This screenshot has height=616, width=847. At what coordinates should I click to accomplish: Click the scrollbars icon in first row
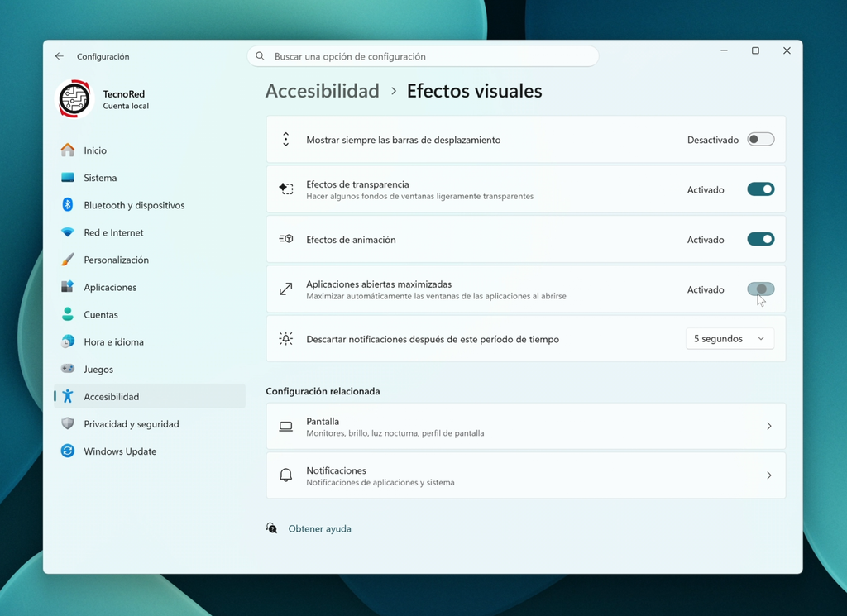coord(285,139)
